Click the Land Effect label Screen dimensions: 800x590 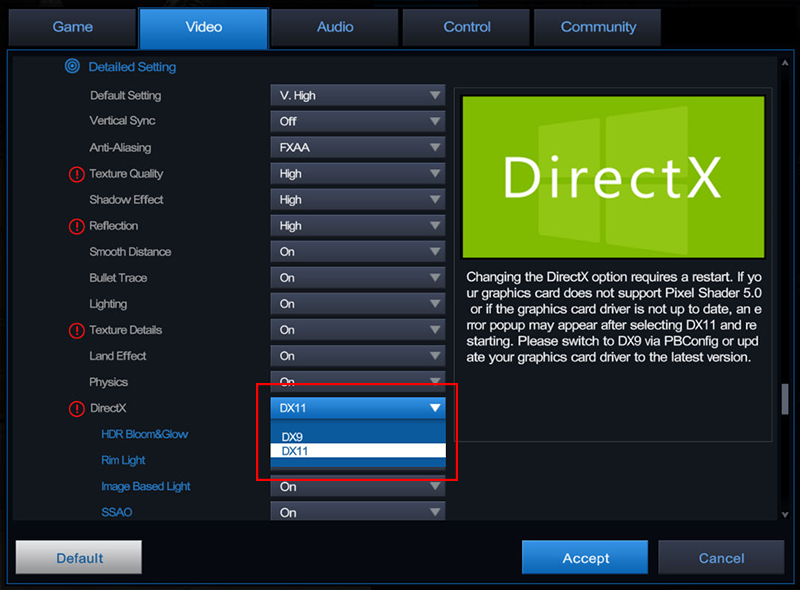(x=117, y=356)
